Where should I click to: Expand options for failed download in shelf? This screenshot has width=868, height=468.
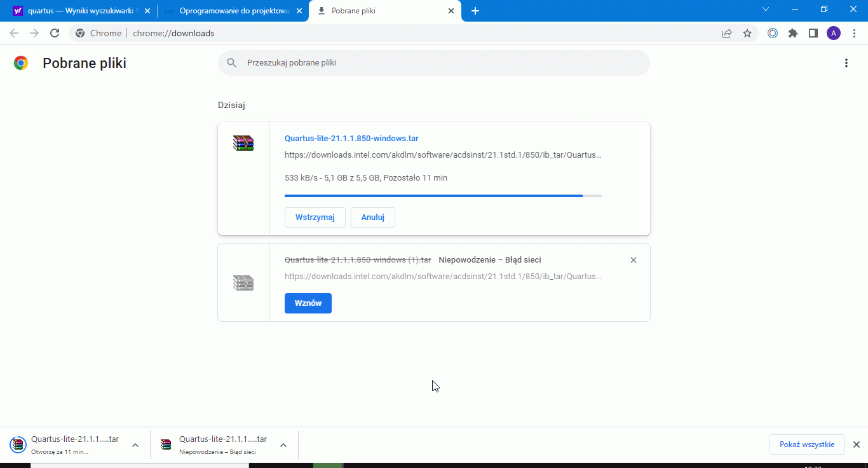coord(283,445)
